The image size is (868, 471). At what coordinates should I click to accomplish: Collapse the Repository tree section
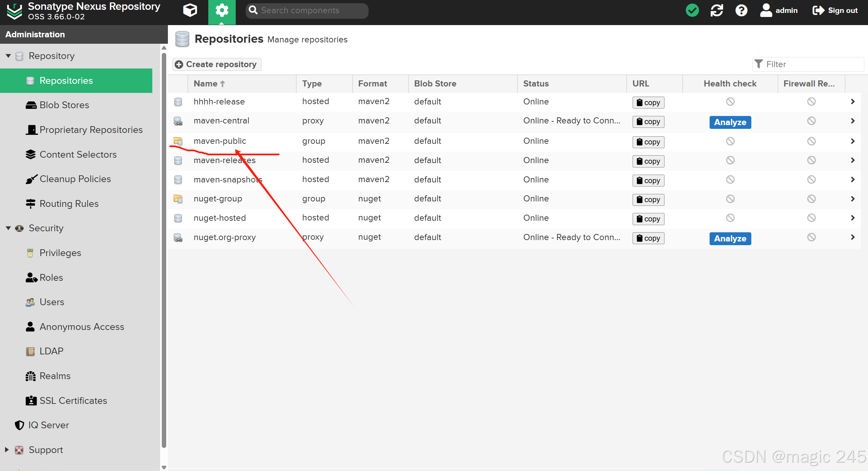(8, 56)
